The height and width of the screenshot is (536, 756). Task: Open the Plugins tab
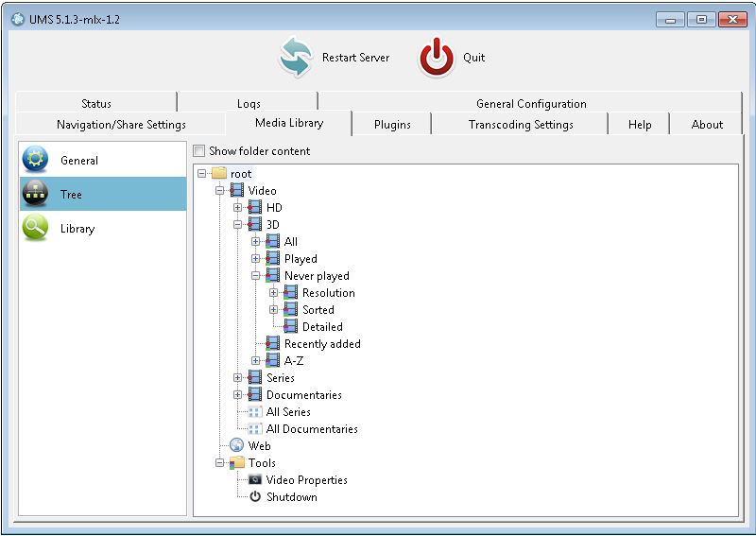(392, 124)
